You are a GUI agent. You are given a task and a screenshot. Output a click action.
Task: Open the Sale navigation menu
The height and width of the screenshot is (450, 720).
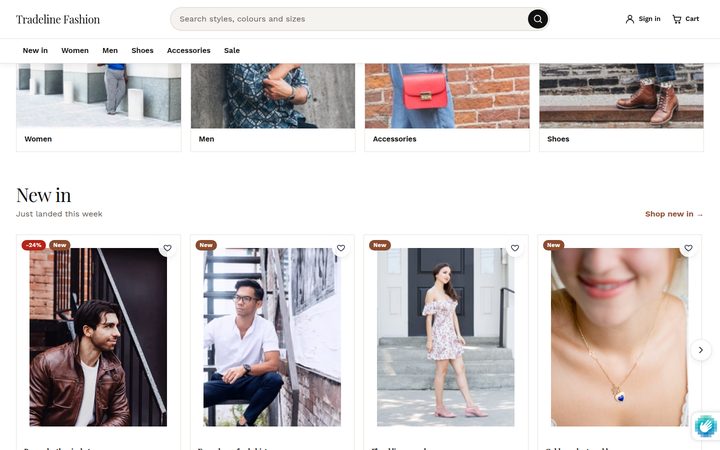tap(232, 51)
